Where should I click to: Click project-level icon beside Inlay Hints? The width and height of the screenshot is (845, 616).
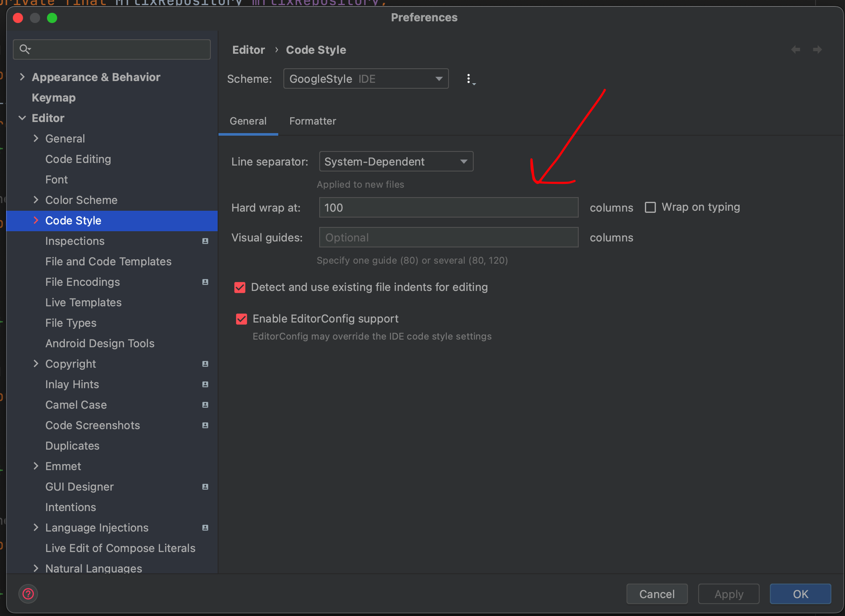[205, 384]
